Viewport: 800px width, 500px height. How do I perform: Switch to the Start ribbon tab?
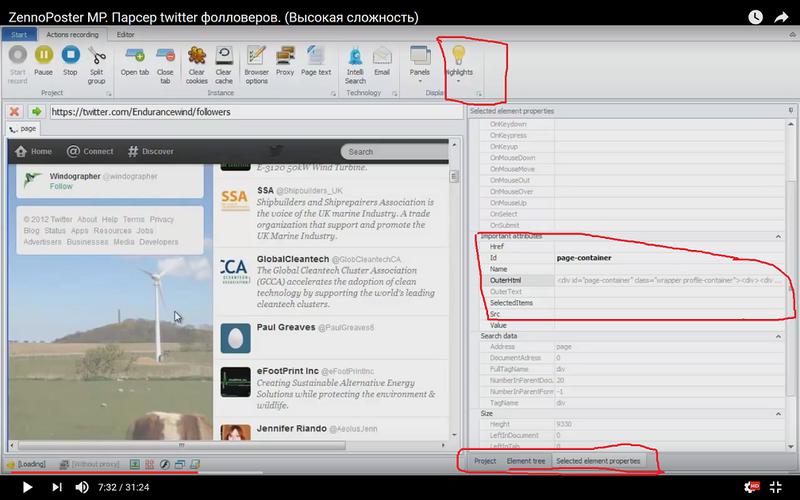(19, 35)
